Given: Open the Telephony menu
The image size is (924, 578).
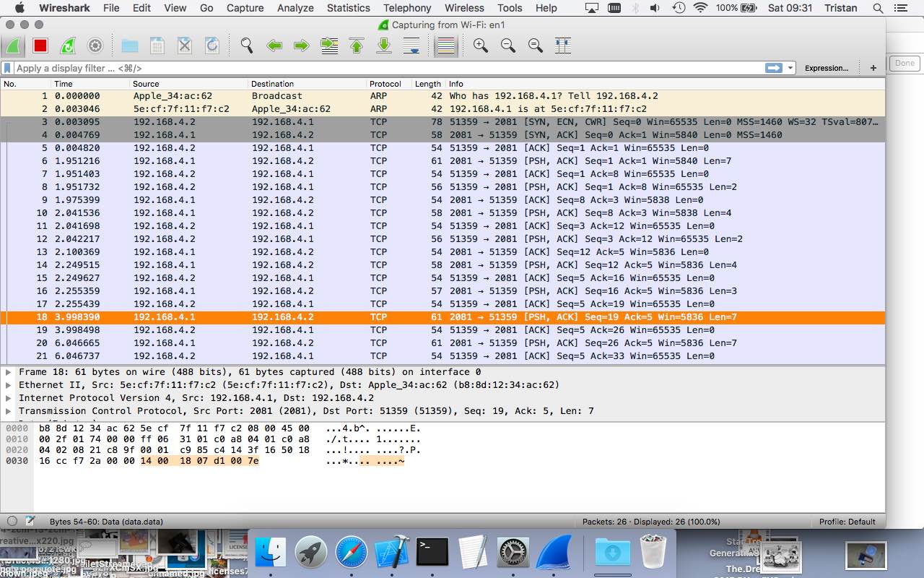Looking at the screenshot, I should click(x=407, y=8).
